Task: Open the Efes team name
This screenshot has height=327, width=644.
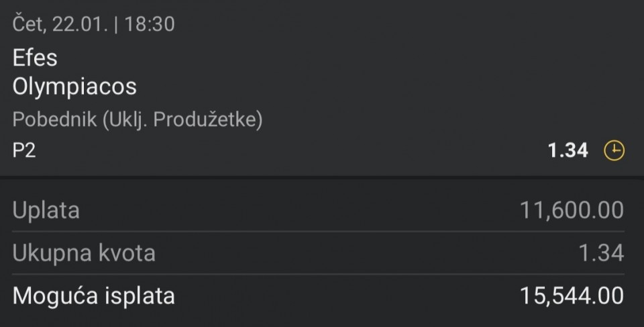Action: click(x=35, y=58)
